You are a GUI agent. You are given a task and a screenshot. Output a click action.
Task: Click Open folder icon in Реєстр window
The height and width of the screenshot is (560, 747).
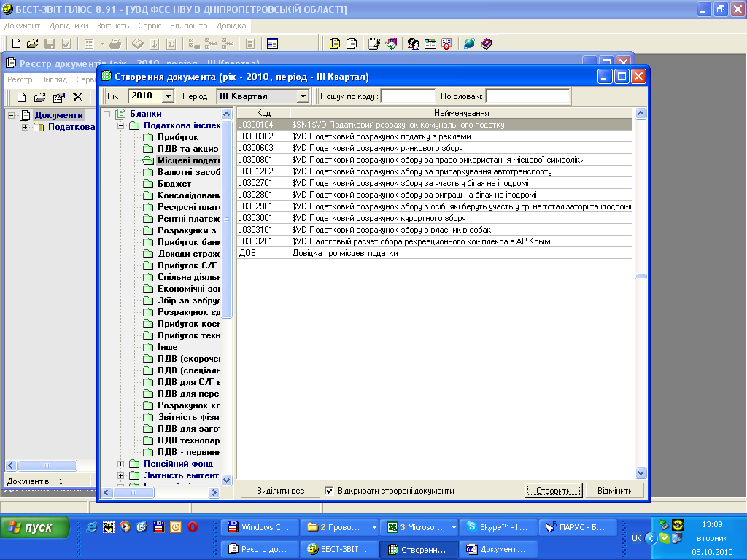(39, 98)
